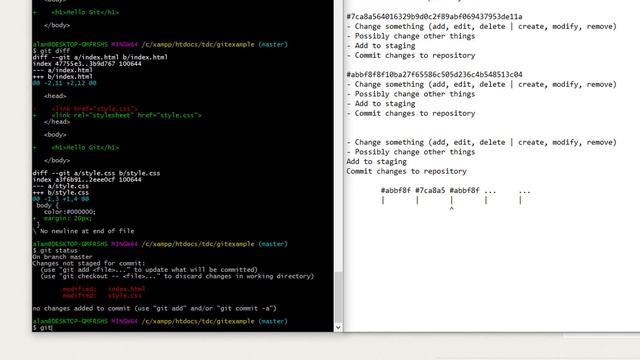Click "no changes added to commit" line

click(x=154, y=309)
